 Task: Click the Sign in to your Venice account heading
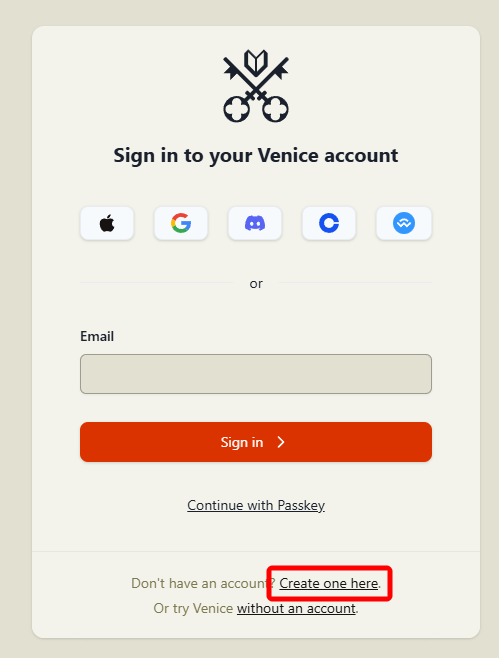[x=256, y=156]
